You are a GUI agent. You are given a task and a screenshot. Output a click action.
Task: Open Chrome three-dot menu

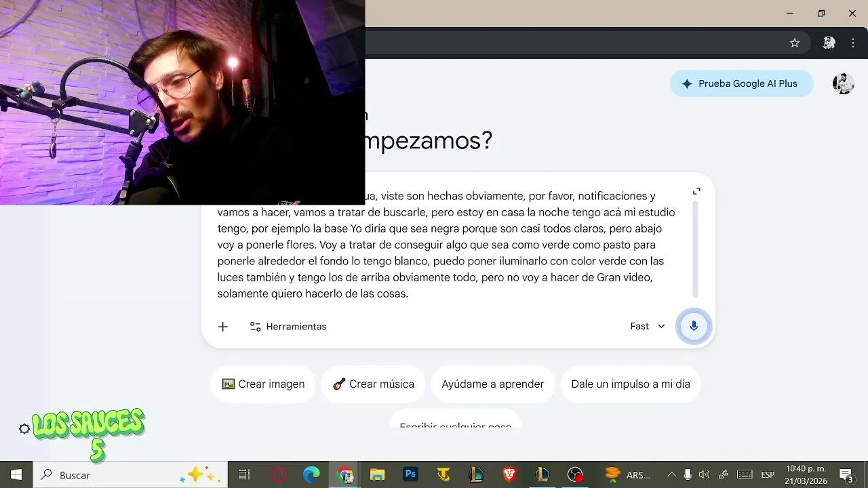[853, 43]
